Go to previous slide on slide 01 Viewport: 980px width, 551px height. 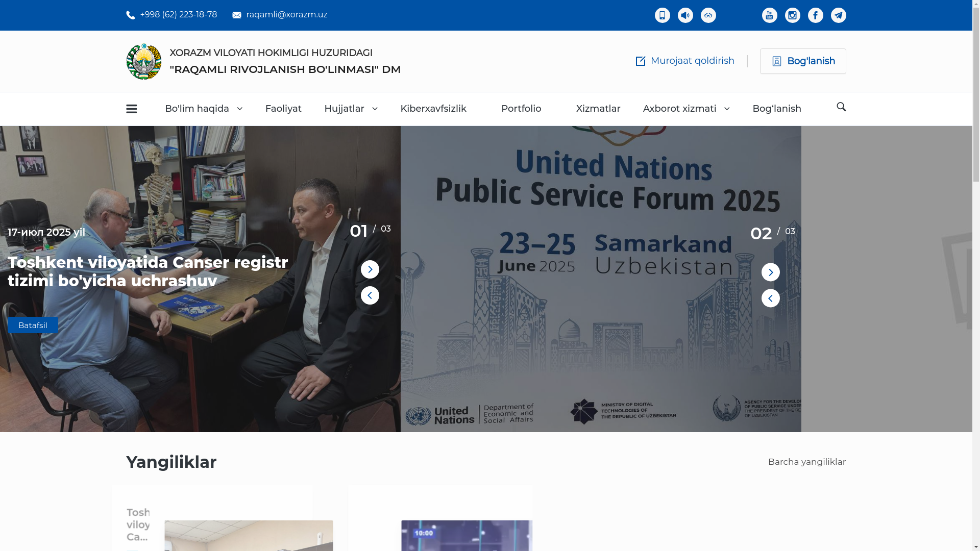click(x=370, y=295)
